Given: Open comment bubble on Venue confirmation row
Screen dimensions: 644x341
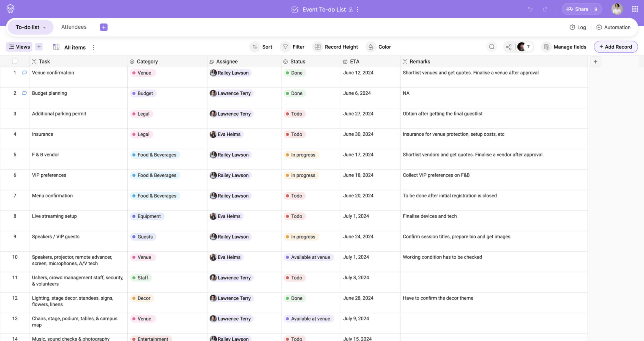Looking at the screenshot, I should [x=24, y=73].
